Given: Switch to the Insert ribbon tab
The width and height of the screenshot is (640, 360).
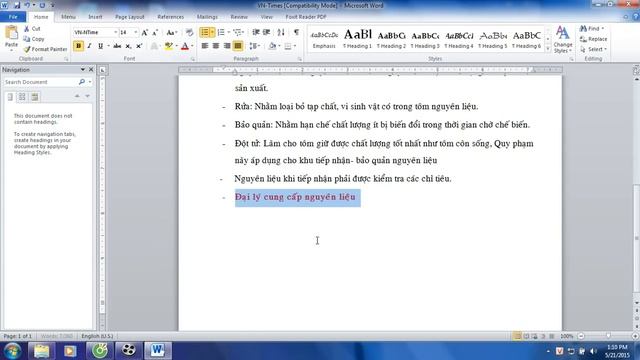Looking at the screenshot, I should pyautogui.click(x=95, y=17).
